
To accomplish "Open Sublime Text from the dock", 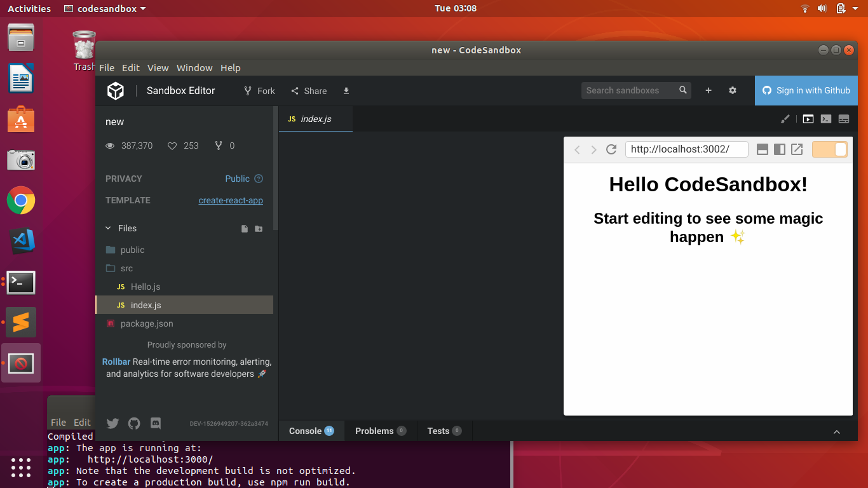I will click(x=21, y=322).
